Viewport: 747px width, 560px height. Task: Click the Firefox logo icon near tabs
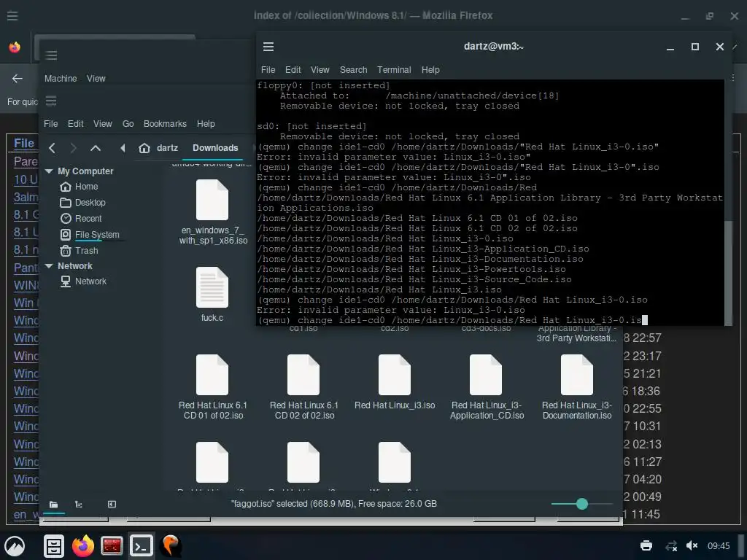tap(15, 47)
